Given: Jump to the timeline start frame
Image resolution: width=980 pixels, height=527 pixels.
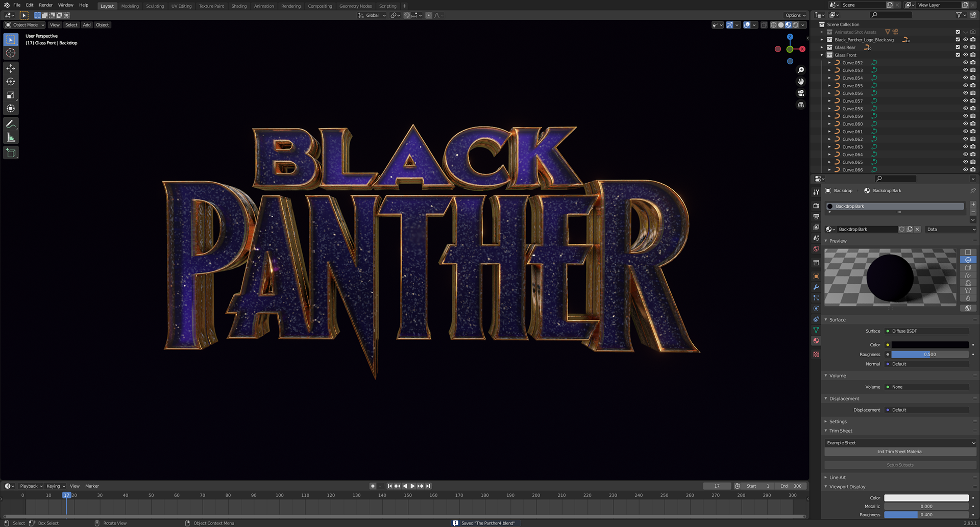Looking at the screenshot, I should (390, 486).
